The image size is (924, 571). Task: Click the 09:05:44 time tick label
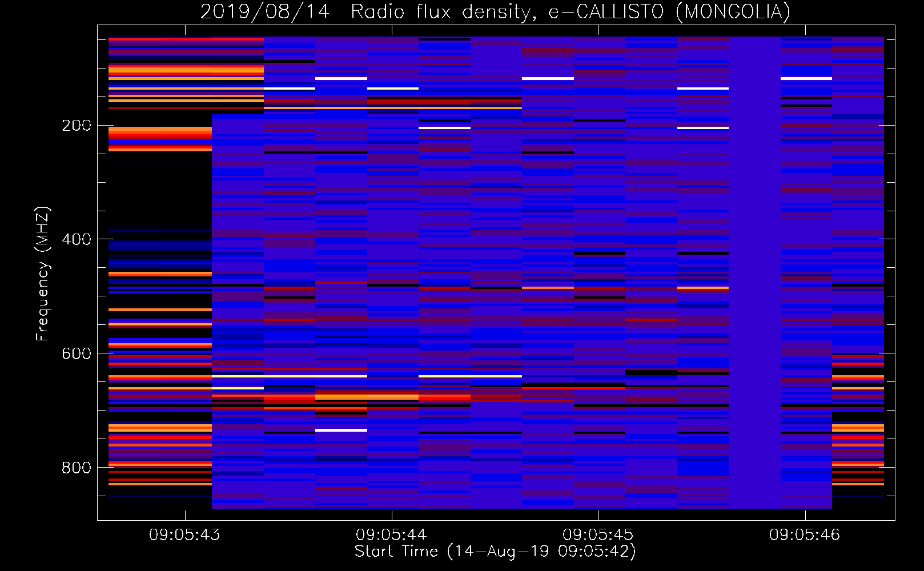click(391, 535)
